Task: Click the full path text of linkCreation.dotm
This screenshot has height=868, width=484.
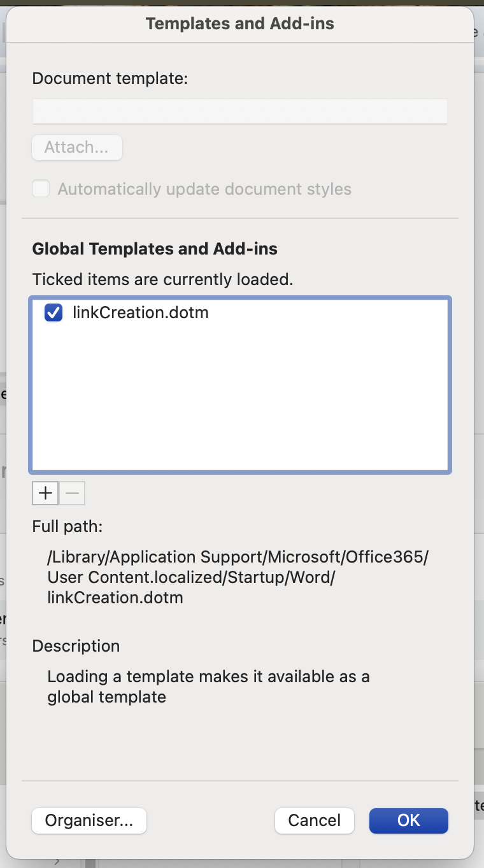Action: (238, 577)
